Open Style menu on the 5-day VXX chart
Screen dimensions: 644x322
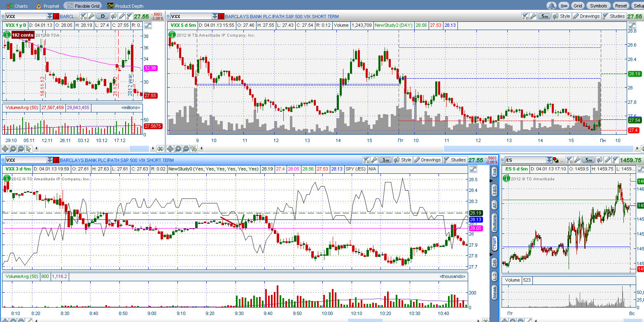point(562,16)
